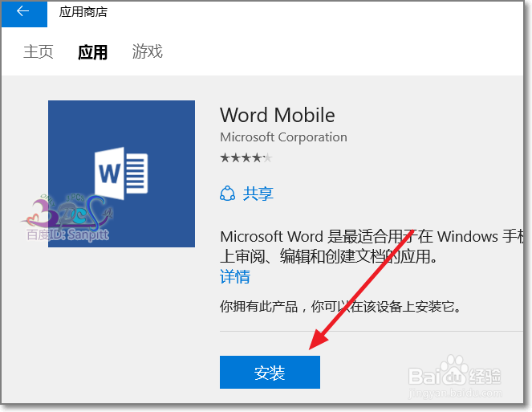The height and width of the screenshot is (412, 532).
Task: Click the star rating row
Action: pyautogui.click(x=246, y=157)
